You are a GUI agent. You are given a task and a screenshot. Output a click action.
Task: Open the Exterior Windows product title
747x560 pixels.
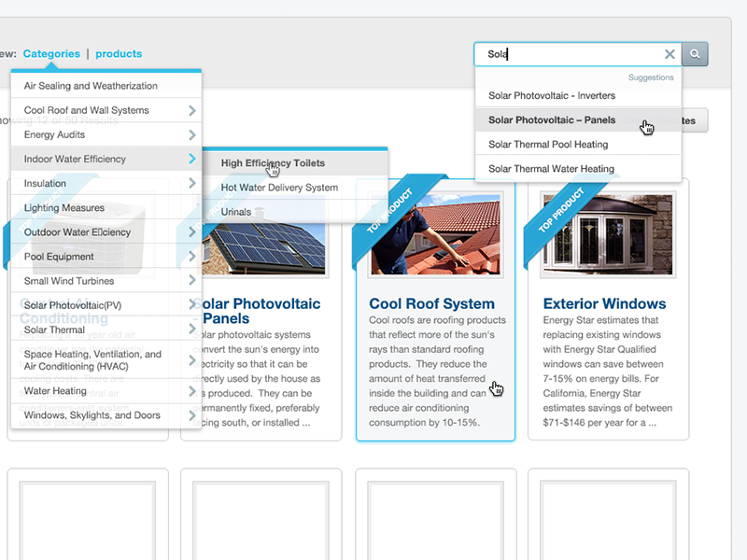604,303
